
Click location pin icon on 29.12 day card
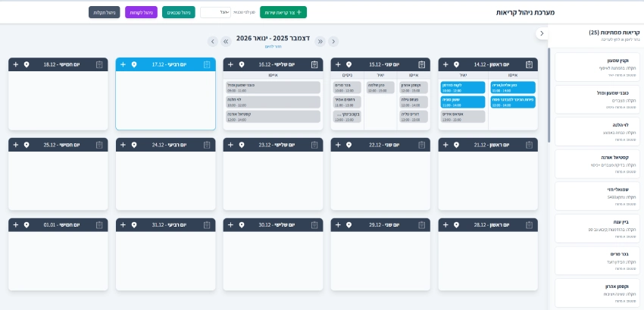(x=349, y=225)
